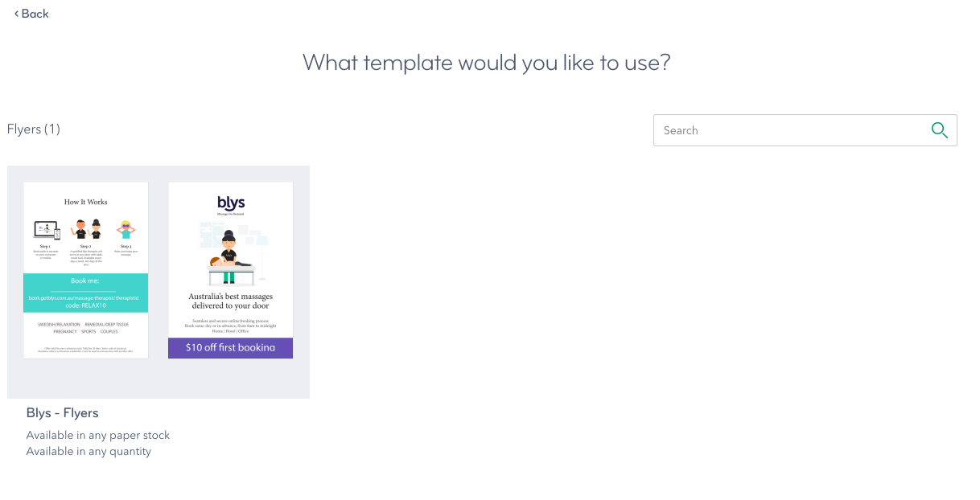
Task: Click the Step 3 relaxing person icon
Action: click(x=126, y=230)
